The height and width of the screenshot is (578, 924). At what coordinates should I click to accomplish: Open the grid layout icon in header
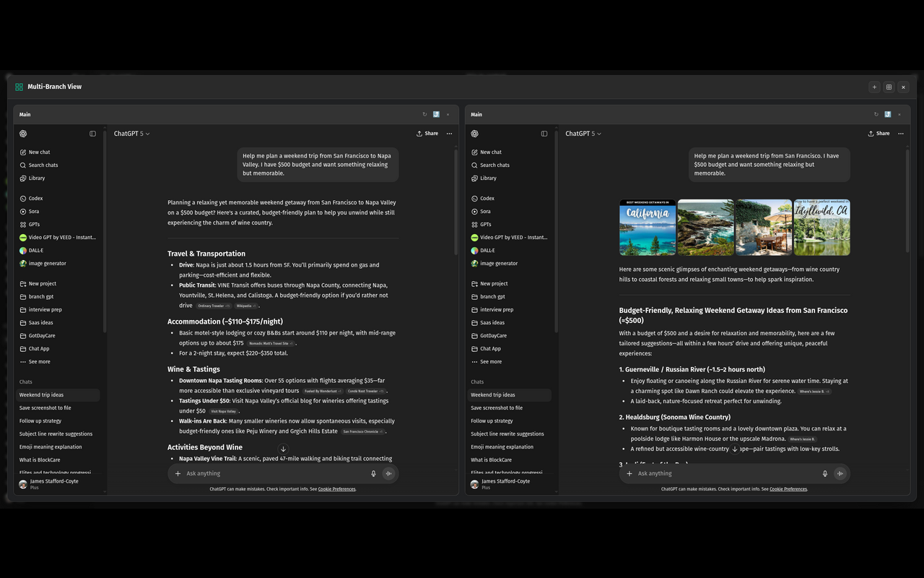coord(889,87)
